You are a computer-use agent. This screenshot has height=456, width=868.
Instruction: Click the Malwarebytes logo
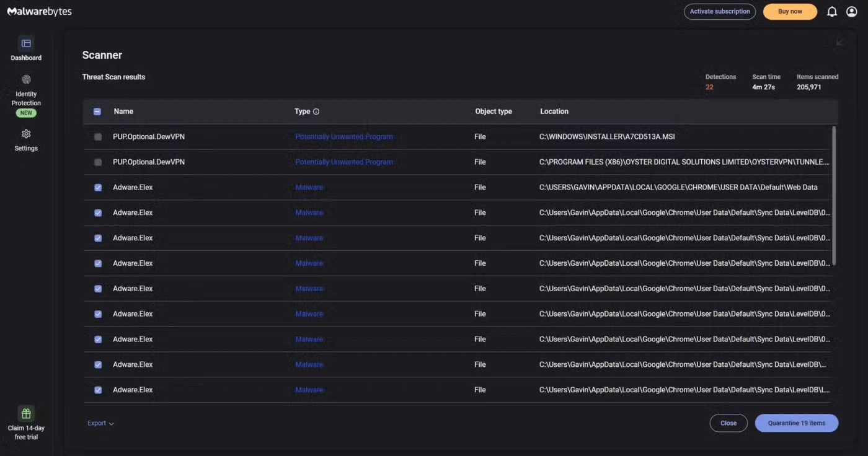tap(39, 11)
